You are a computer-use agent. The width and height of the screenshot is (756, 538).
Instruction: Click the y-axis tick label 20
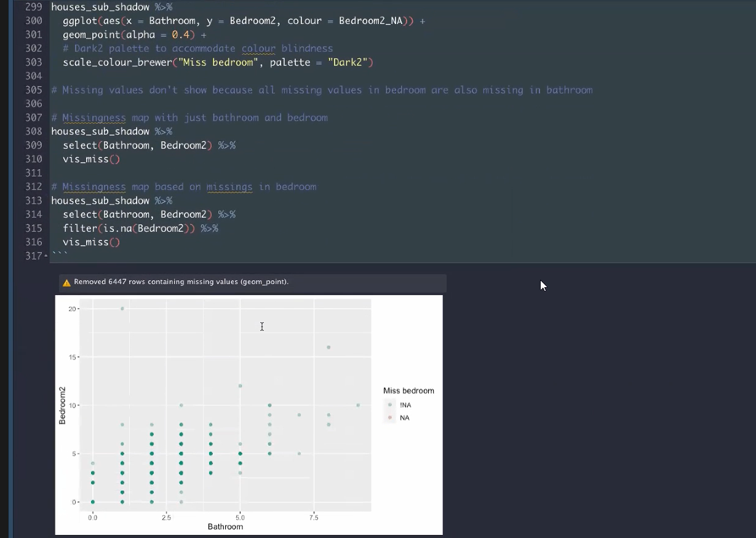(x=73, y=309)
